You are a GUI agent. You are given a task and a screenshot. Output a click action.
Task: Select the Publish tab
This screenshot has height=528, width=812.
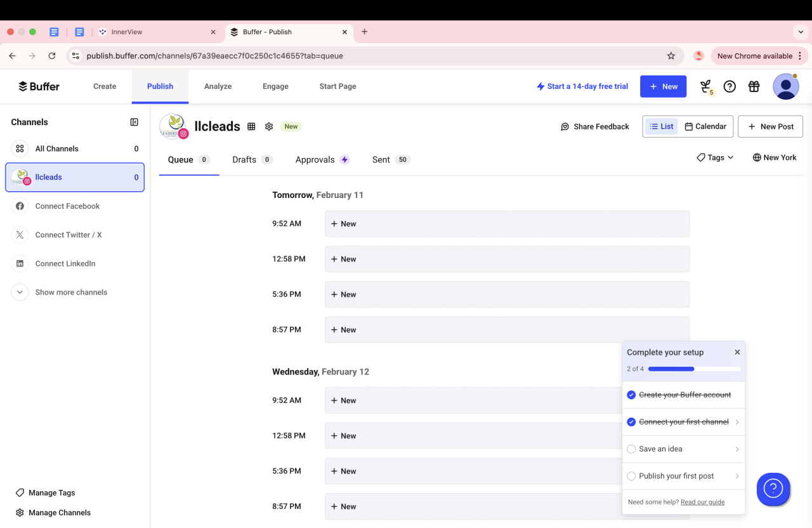pos(160,86)
